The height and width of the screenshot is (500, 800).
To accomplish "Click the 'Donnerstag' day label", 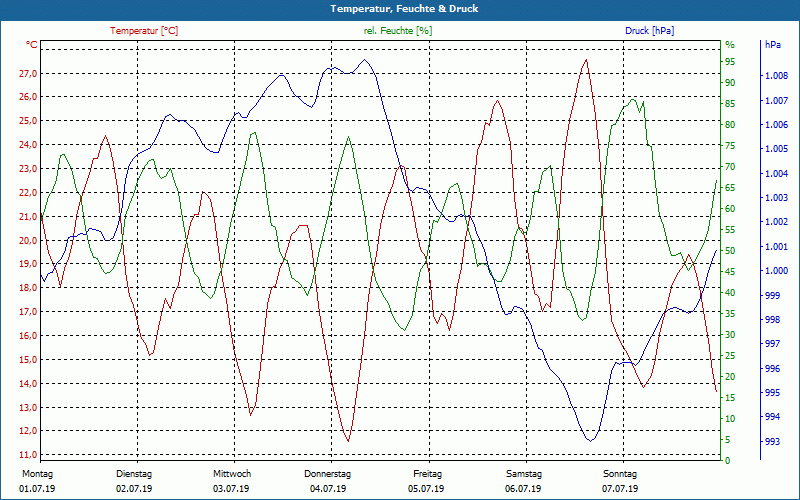I will coord(328,474).
